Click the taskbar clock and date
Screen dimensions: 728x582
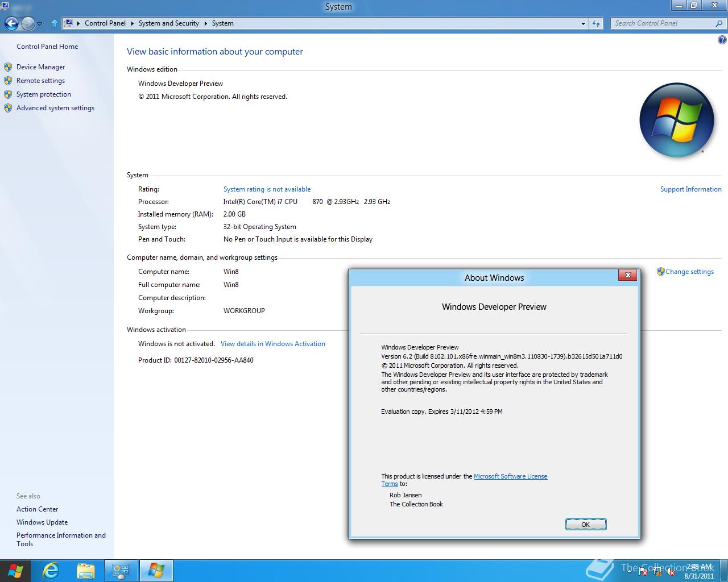(x=699, y=571)
